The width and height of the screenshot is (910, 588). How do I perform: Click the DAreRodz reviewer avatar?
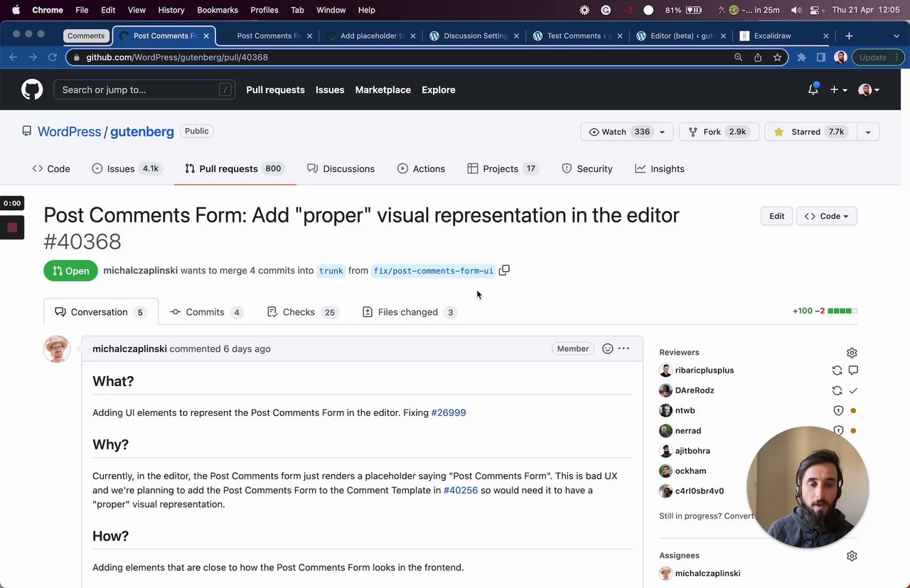click(x=665, y=390)
